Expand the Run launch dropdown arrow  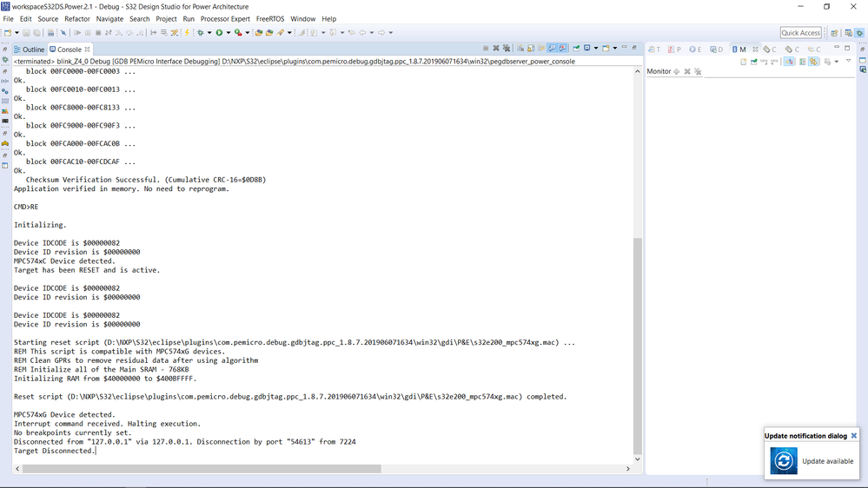click(228, 33)
